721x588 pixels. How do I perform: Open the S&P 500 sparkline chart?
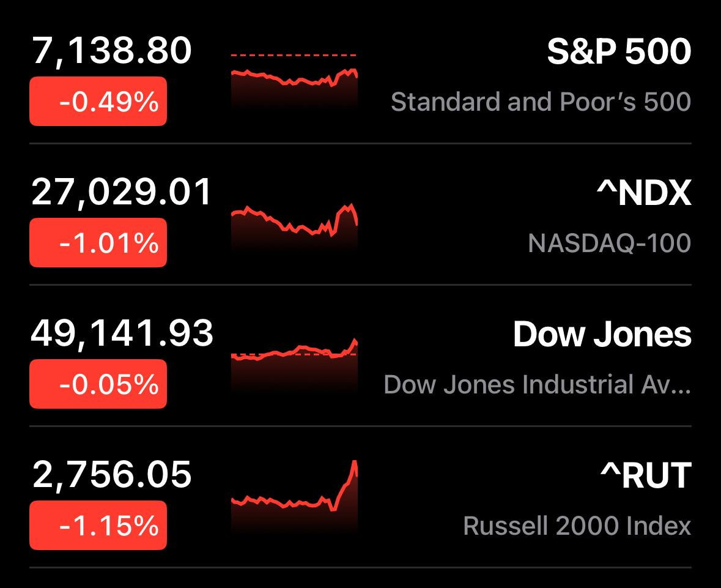click(x=294, y=83)
